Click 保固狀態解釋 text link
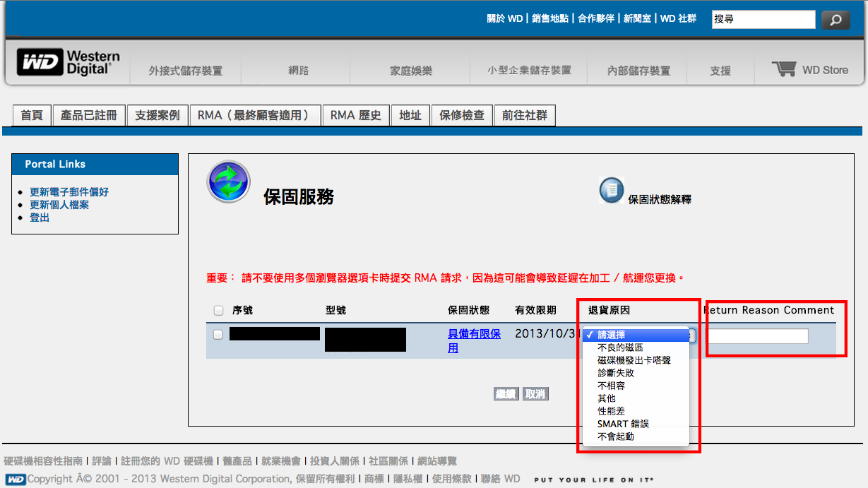Viewport: 868px width, 488px height. tap(660, 199)
